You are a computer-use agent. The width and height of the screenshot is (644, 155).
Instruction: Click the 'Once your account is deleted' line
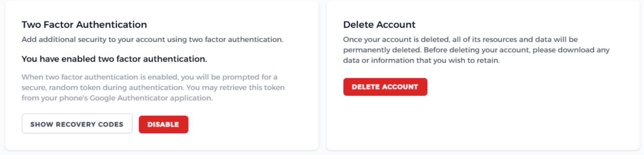396,40
